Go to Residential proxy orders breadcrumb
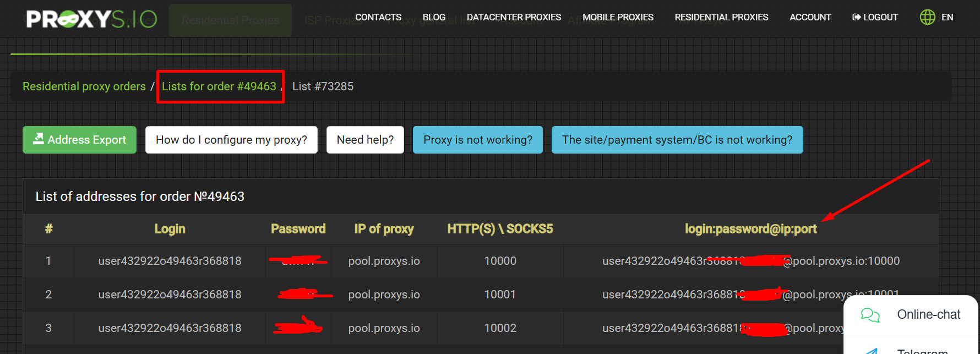980x354 pixels. tap(84, 86)
